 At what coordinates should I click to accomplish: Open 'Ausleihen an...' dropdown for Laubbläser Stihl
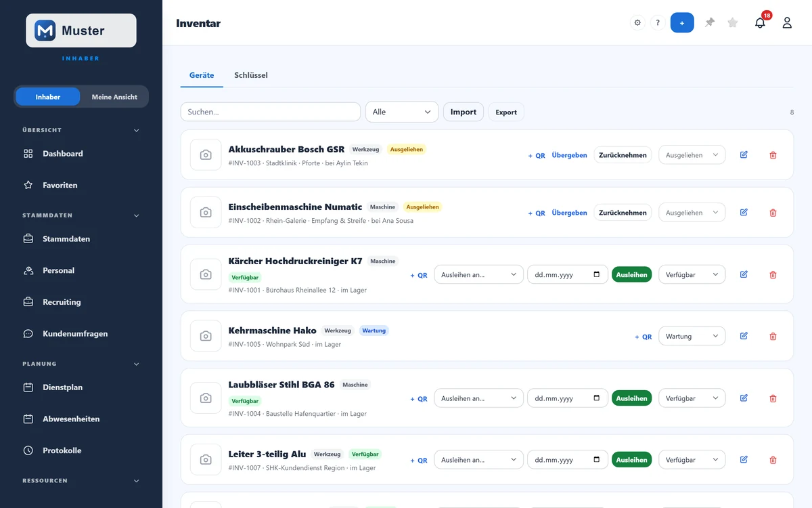[479, 398]
